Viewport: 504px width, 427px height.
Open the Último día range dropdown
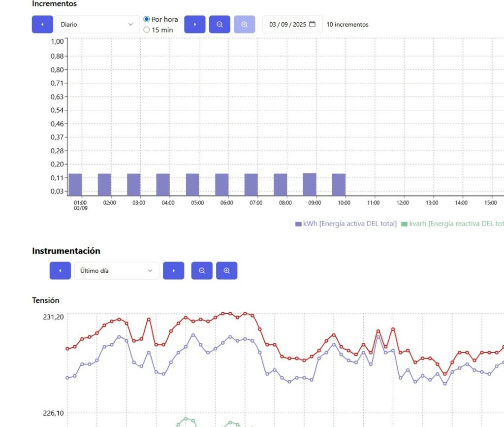coord(117,270)
